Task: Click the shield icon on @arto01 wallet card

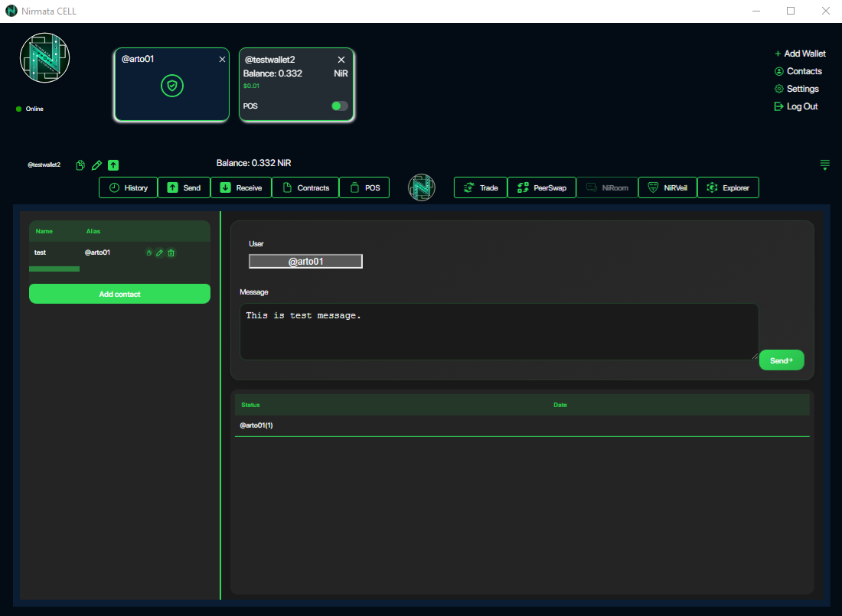Action: [172, 86]
